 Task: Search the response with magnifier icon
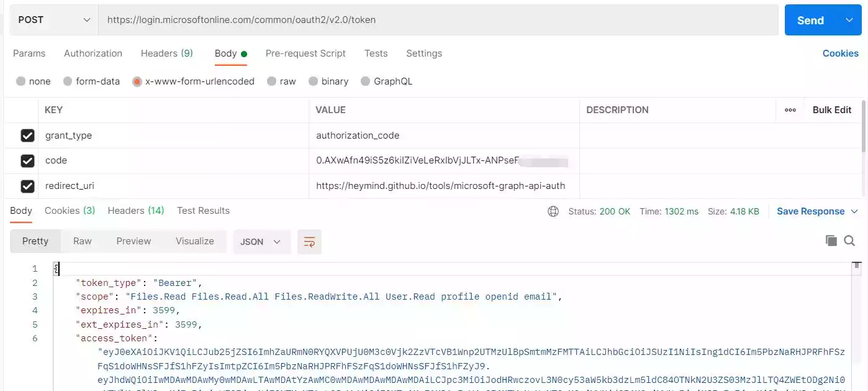point(849,241)
